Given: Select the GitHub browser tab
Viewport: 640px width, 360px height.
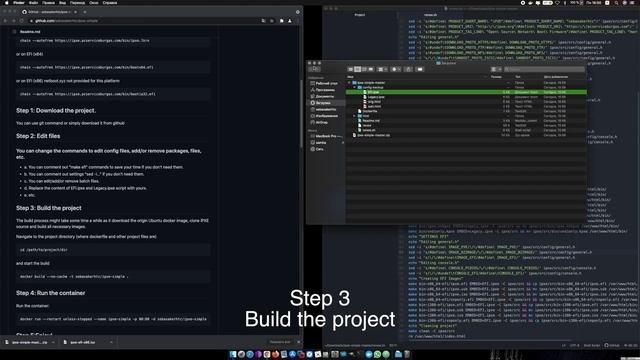Looking at the screenshot, I should coord(50,12).
